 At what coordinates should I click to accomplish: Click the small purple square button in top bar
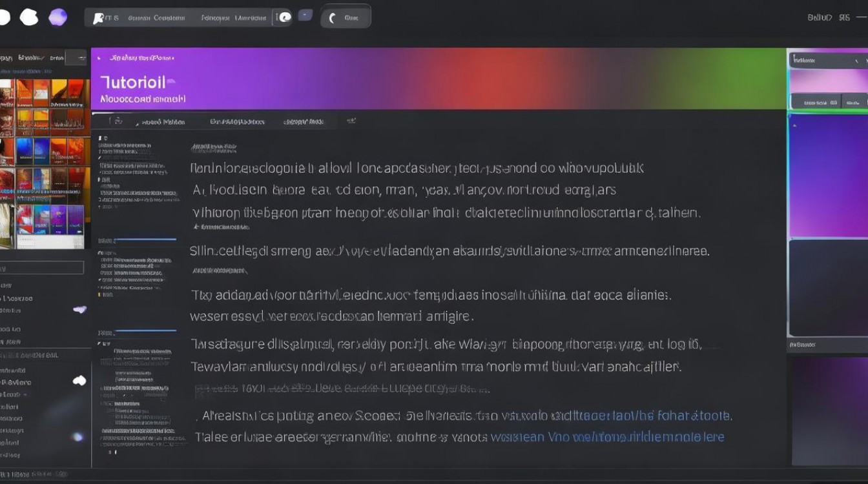305,15
